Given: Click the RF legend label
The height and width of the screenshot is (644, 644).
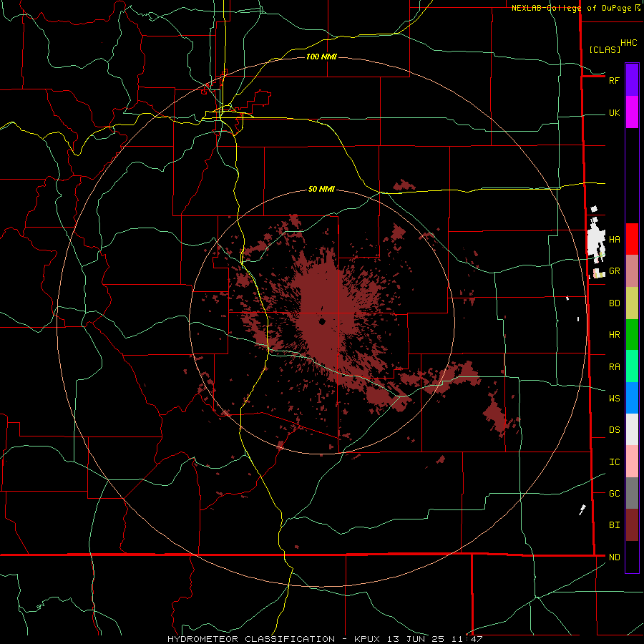Looking at the screenshot, I should pos(614,80).
